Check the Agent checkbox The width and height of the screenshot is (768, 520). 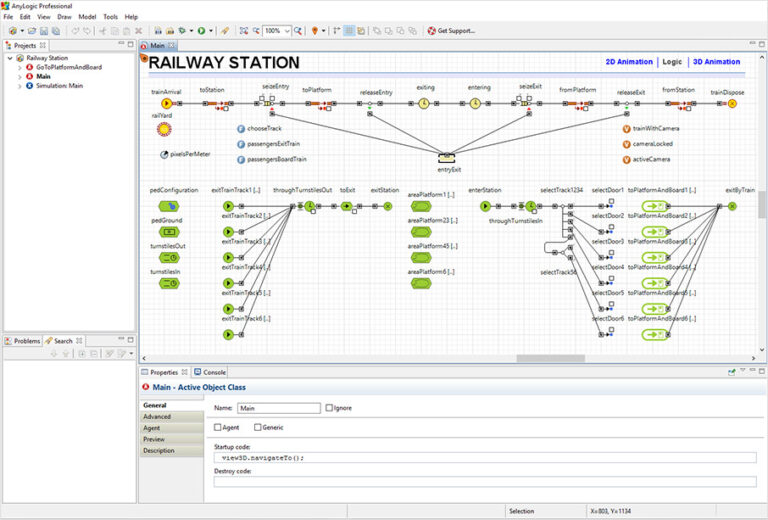tap(219, 427)
